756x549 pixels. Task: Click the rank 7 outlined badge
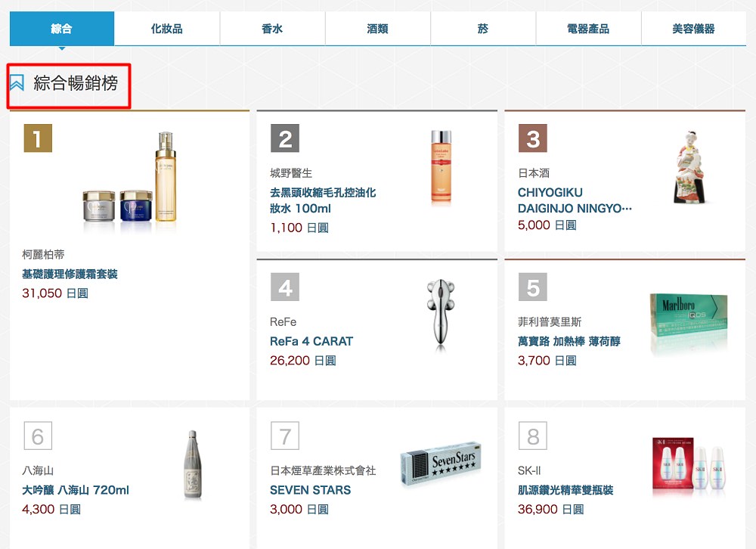[285, 436]
